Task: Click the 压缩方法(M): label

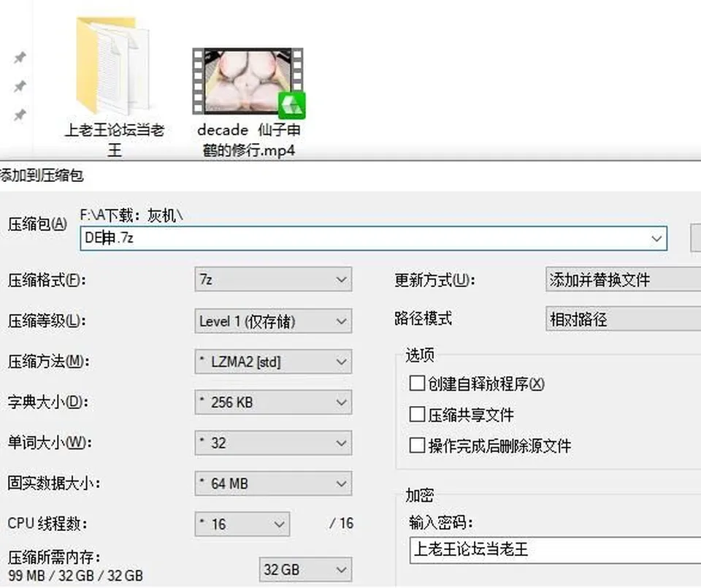Action: pyautogui.click(x=49, y=362)
